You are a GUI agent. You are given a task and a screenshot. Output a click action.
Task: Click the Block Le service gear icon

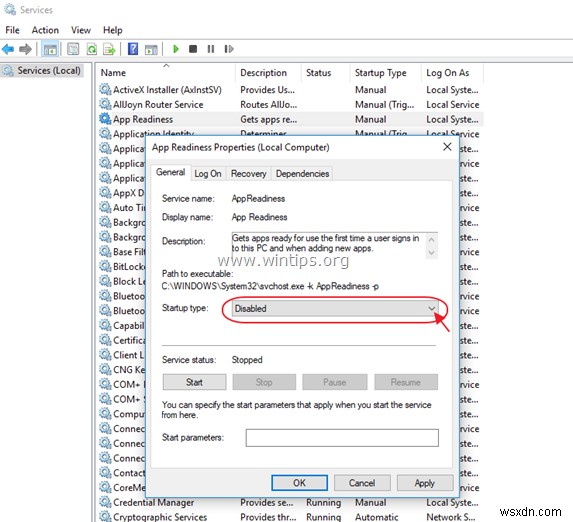click(x=105, y=281)
